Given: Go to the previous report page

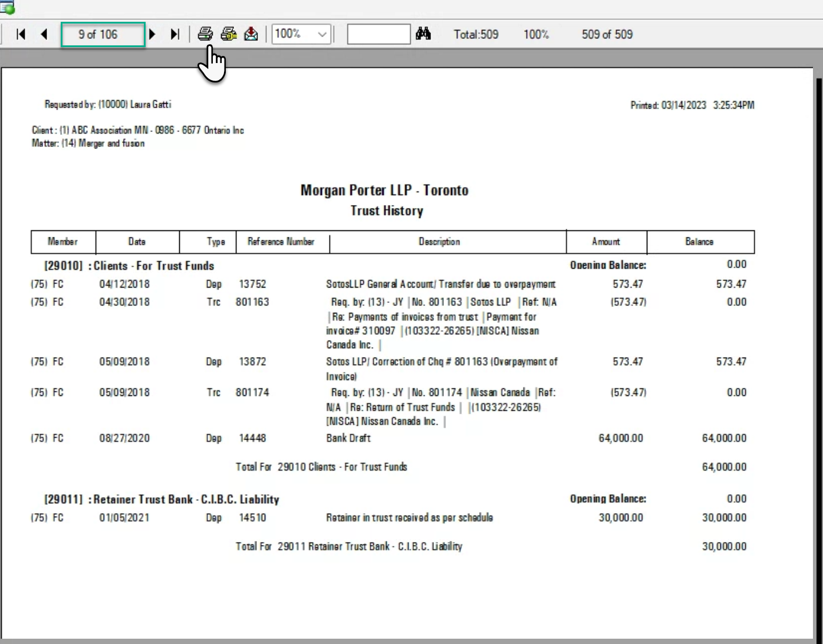Looking at the screenshot, I should (44, 34).
